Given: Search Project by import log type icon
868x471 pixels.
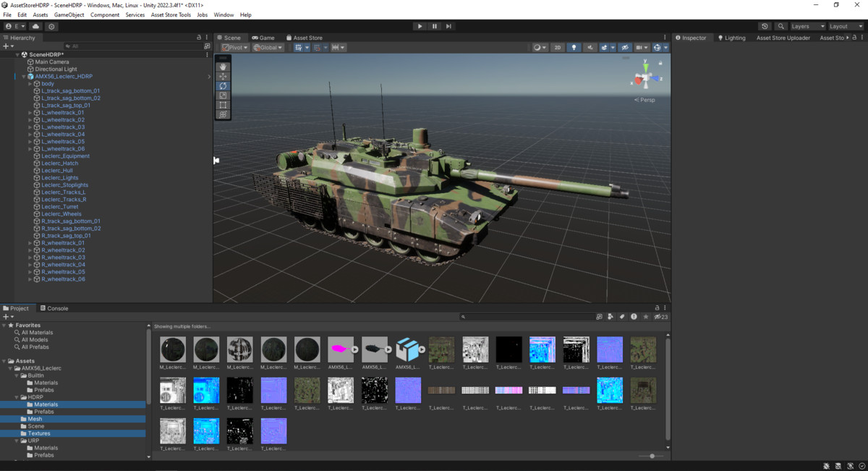Looking at the screenshot, I should [634, 317].
